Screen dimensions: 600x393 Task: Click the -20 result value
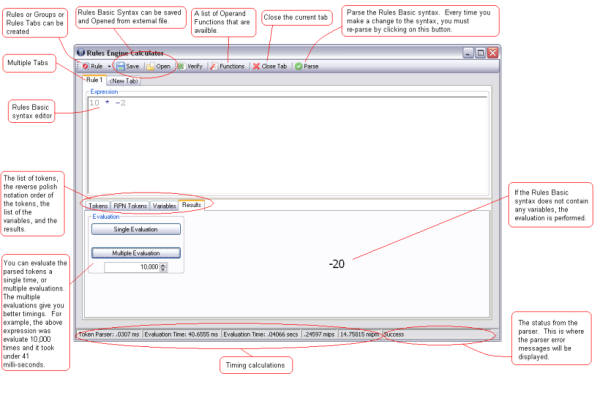click(x=337, y=264)
